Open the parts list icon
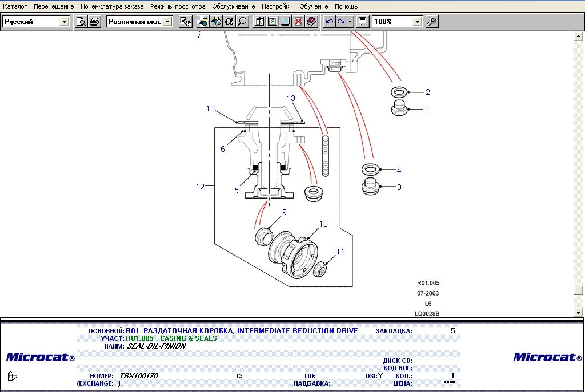This screenshot has width=585, height=392. (x=259, y=22)
